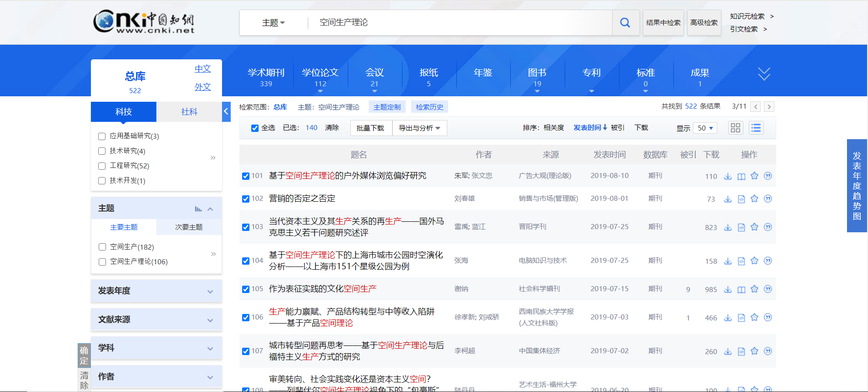Switch to 社科 tab
868x392 pixels.
tap(189, 112)
